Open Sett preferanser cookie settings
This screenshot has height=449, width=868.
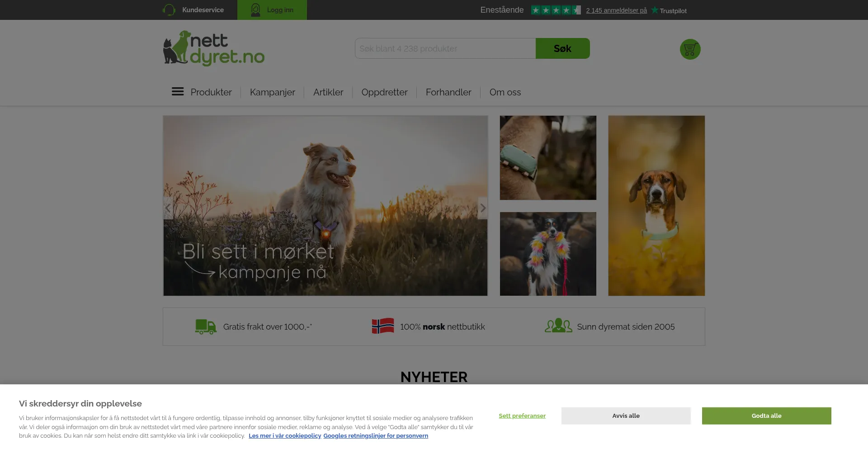(522, 416)
